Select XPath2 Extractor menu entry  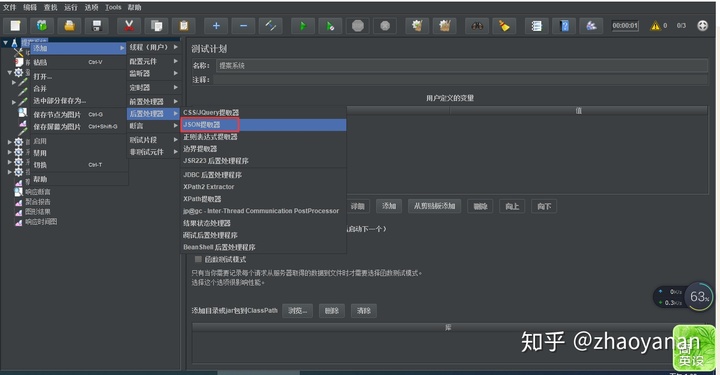(263, 187)
